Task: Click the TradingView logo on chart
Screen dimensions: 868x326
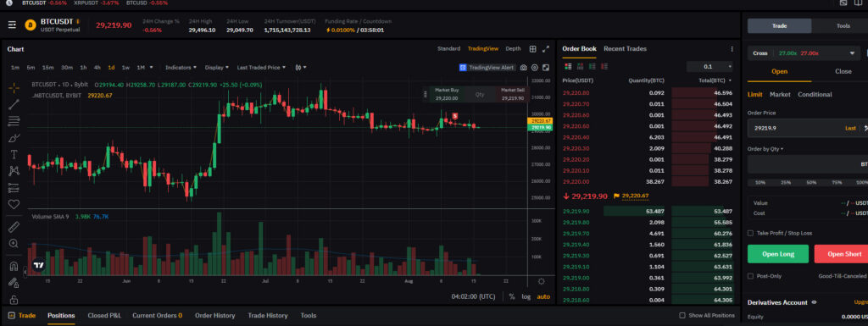Action: [38, 266]
